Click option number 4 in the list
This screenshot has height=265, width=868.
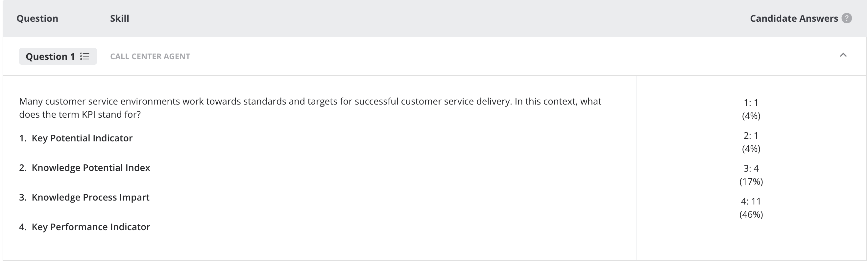(23, 227)
